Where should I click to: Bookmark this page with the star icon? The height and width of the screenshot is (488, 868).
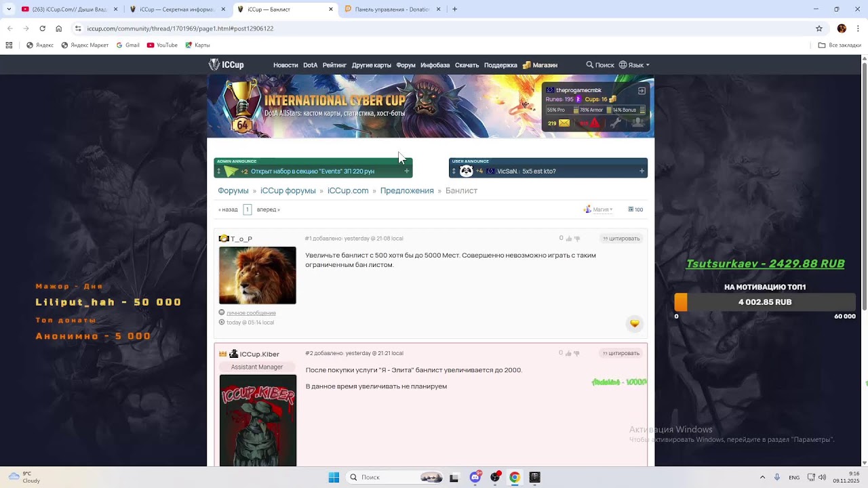coord(819,28)
